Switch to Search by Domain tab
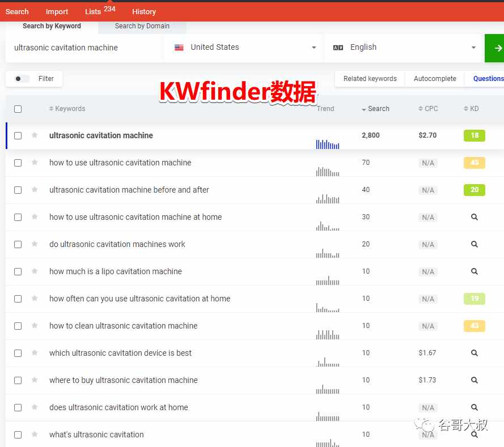 [142, 26]
